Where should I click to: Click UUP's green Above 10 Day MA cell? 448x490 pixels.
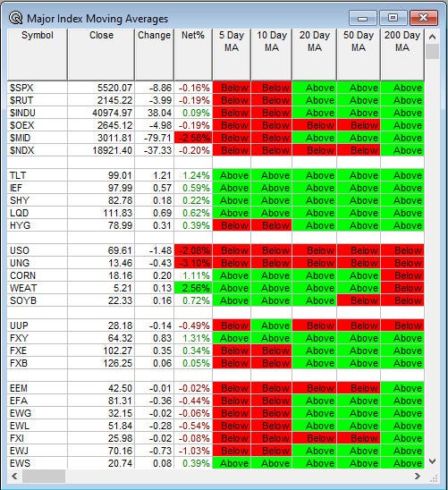click(272, 325)
